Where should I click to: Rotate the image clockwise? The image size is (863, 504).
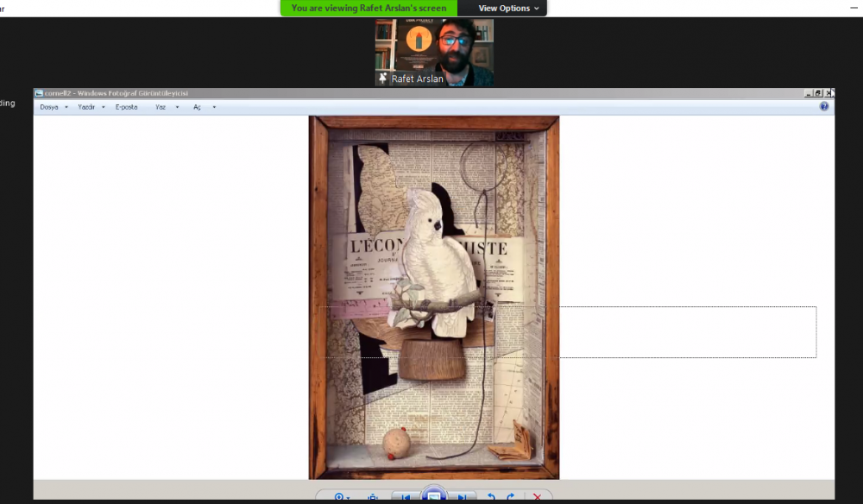[x=510, y=497]
